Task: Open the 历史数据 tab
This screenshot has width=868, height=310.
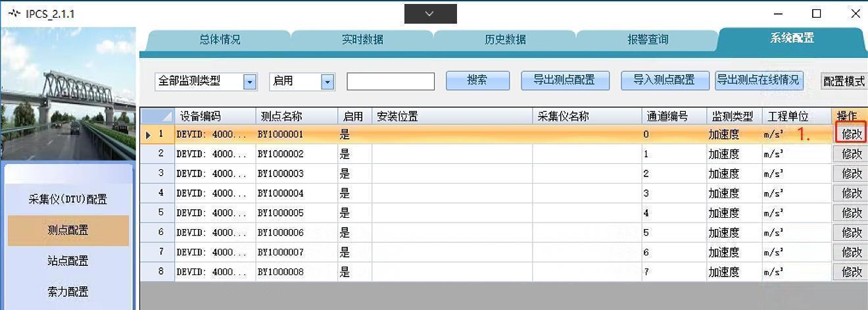Action: [x=505, y=39]
